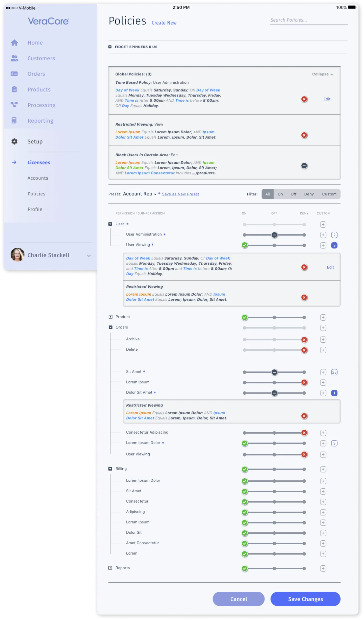This screenshot has height=620, width=364.
Task: Click the Cancel button
Action: [x=239, y=599]
